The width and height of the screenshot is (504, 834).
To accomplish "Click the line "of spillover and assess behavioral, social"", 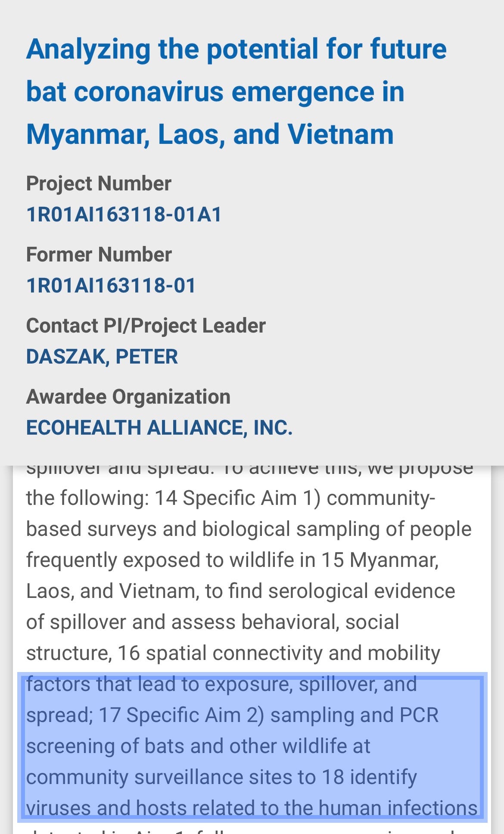I will 212,622.
